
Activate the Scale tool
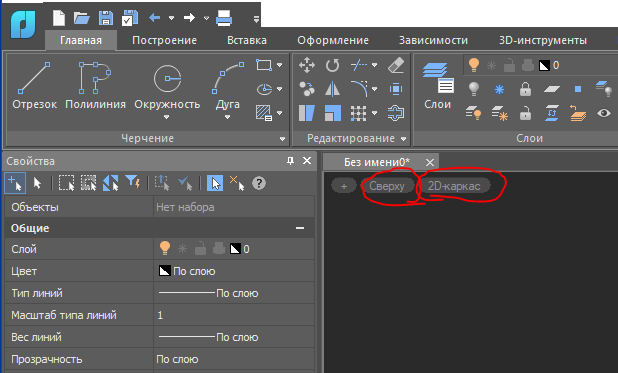pos(332,113)
